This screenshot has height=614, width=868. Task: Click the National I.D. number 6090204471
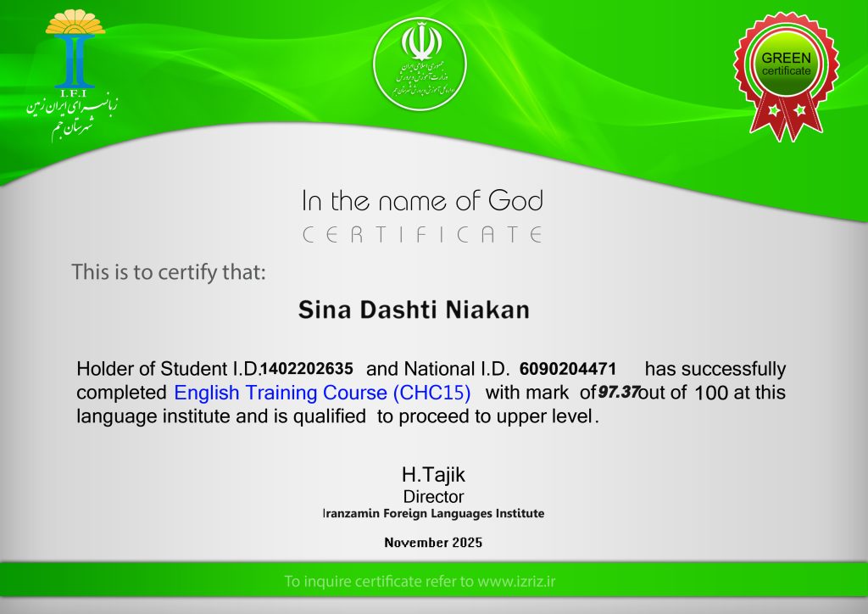click(567, 369)
